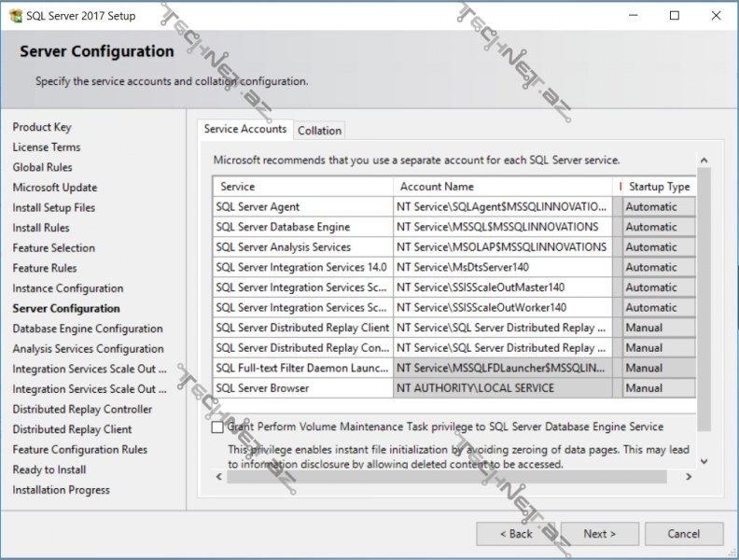Enable Grant Perform Volume Maintenance Task checkbox

[217, 427]
